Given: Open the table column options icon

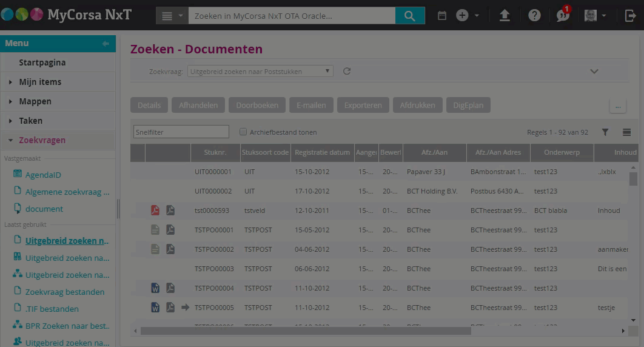Looking at the screenshot, I should 626,132.
